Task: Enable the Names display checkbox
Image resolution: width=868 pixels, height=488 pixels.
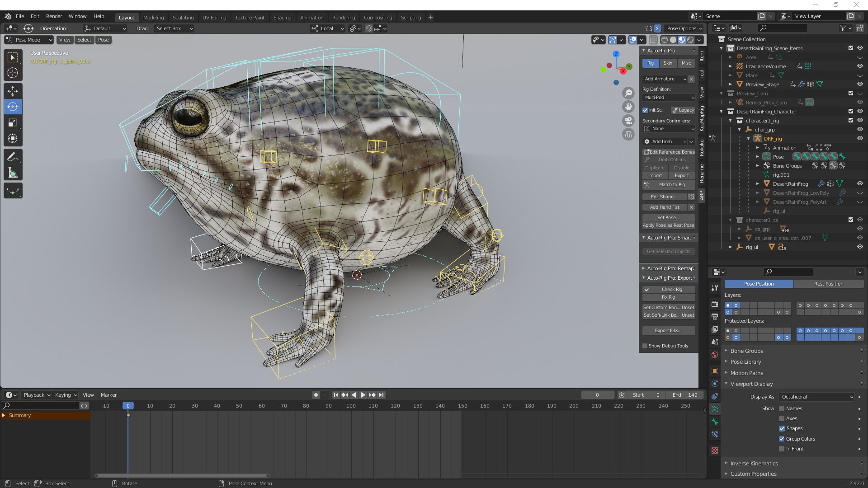Action: (x=782, y=408)
